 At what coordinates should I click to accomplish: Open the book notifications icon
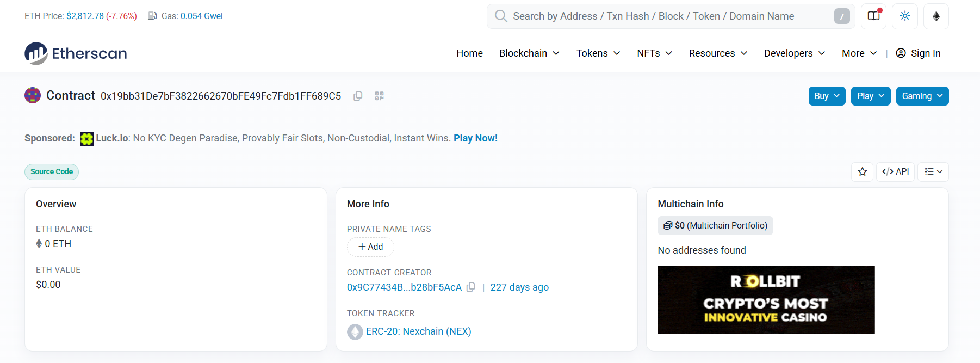pyautogui.click(x=874, y=16)
